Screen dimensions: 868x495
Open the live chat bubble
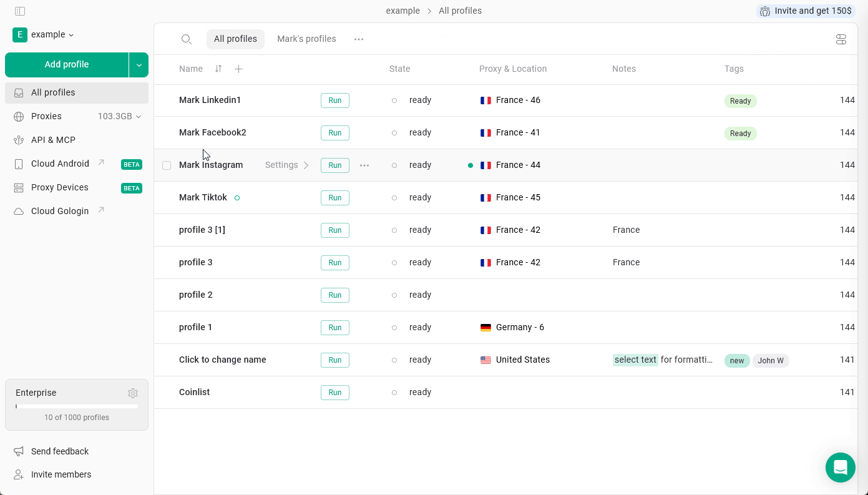pos(840,467)
